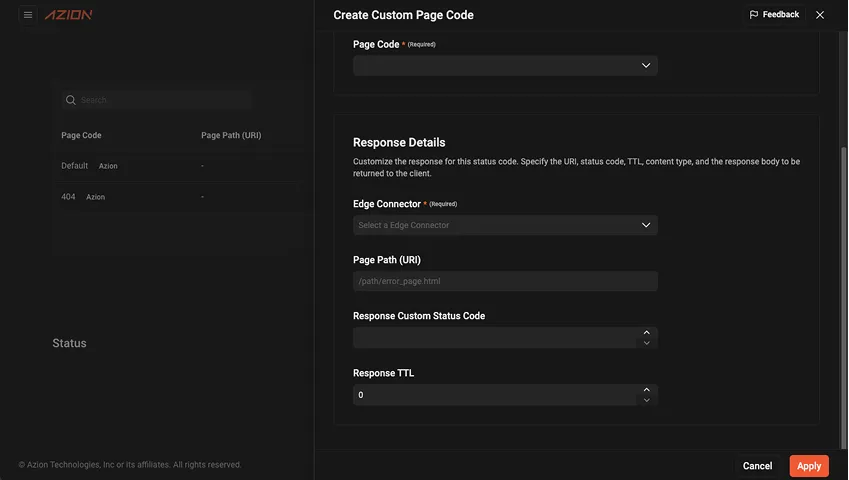Select the Default page code row

(75, 166)
